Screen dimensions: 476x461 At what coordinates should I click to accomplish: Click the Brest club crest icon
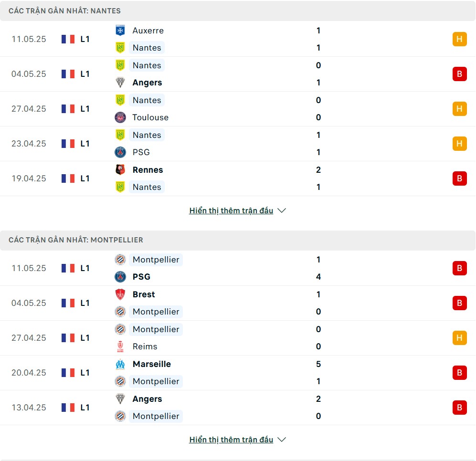coord(120,294)
